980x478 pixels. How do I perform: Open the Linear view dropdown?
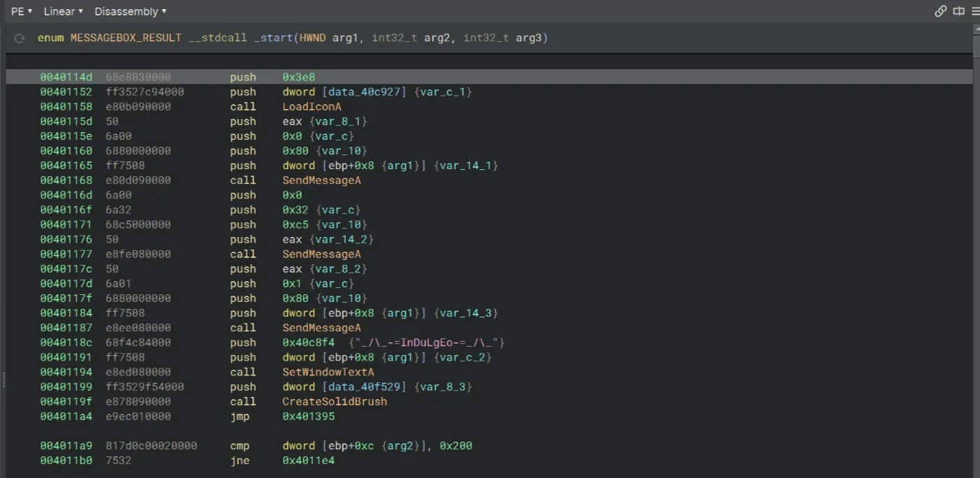[63, 11]
